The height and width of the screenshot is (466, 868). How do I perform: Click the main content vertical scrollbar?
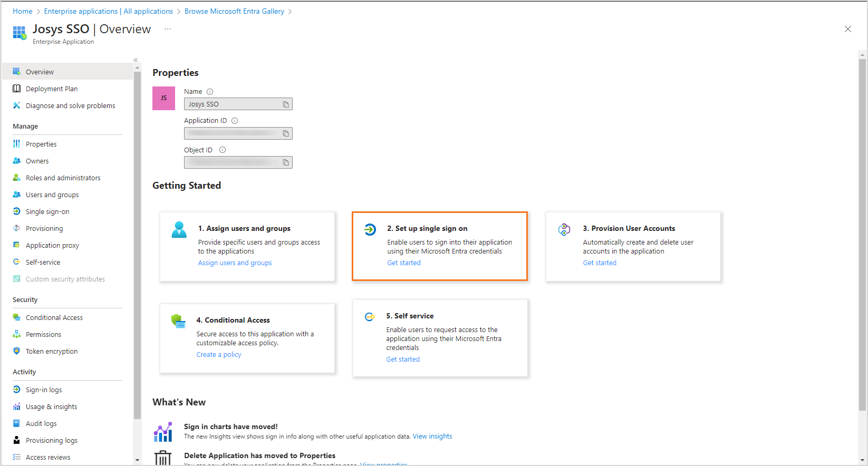tap(862, 235)
